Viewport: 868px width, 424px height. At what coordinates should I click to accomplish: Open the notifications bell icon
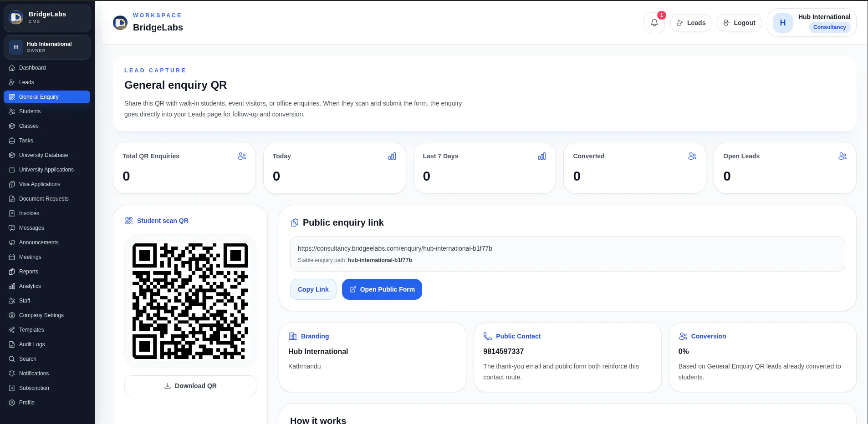[654, 23]
